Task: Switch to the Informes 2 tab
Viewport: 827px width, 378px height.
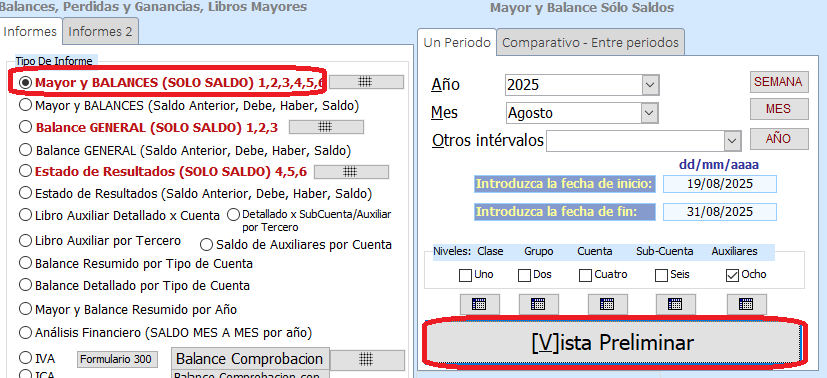Action: 100,31
